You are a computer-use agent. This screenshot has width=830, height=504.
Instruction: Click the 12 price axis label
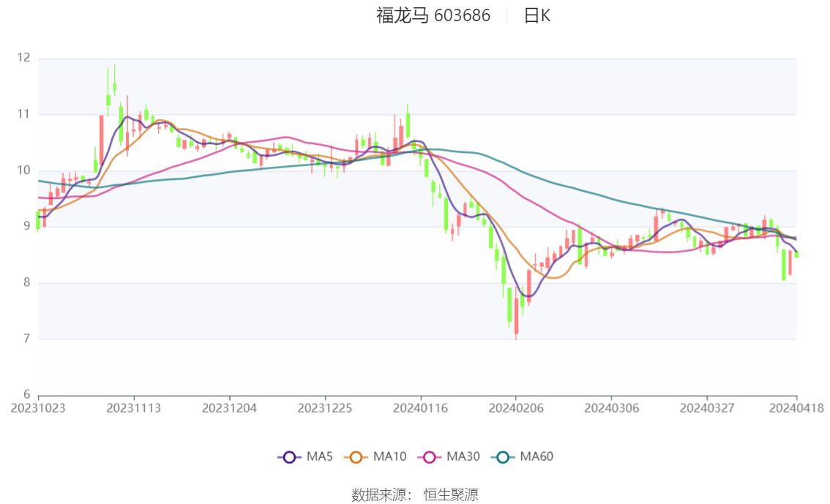[24, 58]
